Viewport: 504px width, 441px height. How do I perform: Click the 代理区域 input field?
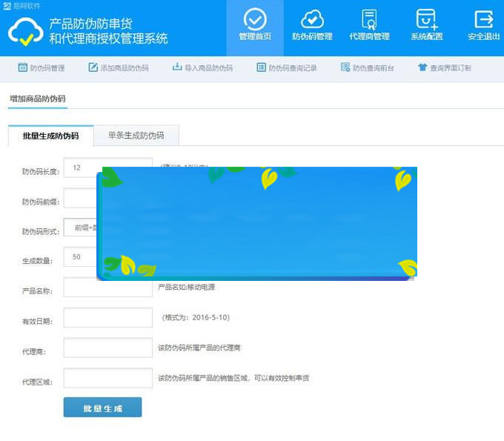tap(107, 378)
